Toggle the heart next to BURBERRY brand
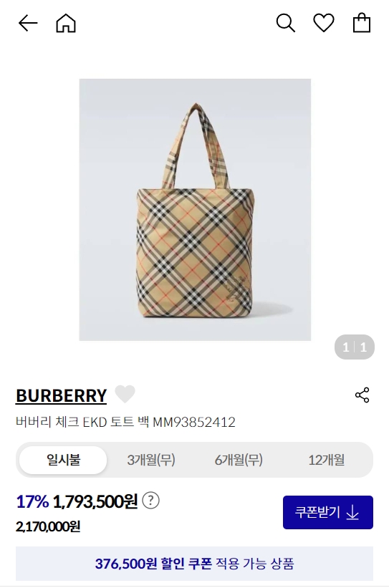Screen dimensions: 389x588 [125, 394]
